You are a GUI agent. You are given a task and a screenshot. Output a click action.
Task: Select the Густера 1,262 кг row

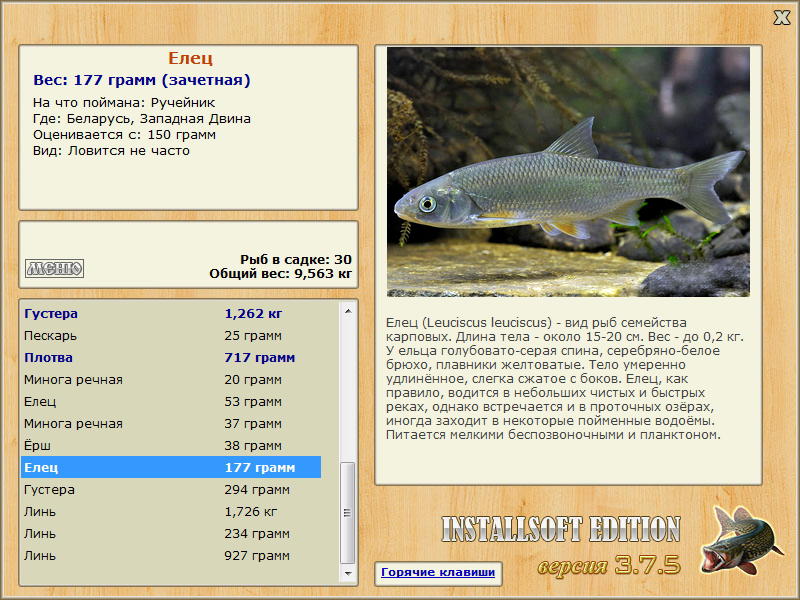coord(171,313)
